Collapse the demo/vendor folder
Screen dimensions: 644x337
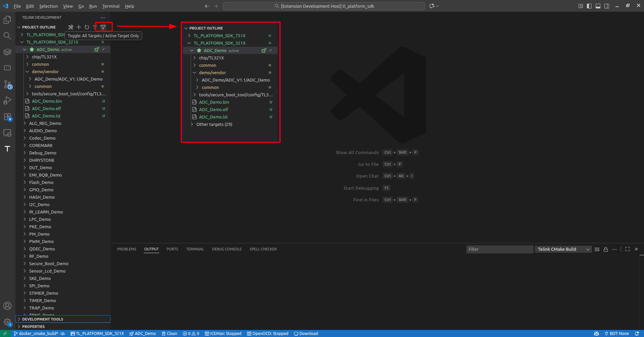27,71
